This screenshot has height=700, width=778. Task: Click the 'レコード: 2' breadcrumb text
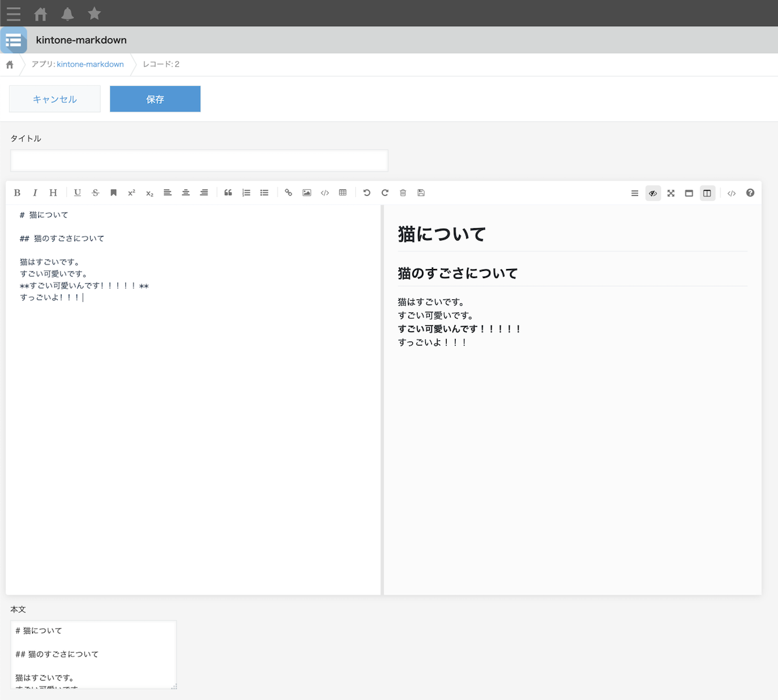tap(161, 64)
